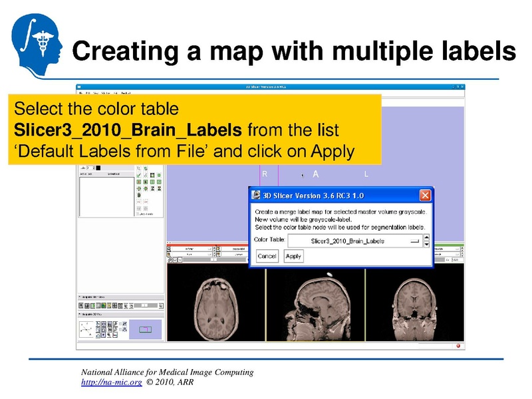Screen dimensions: 532x399
Task: Click the conventional layout icon in Manipulate Slice Views
Action: tap(80, 305)
